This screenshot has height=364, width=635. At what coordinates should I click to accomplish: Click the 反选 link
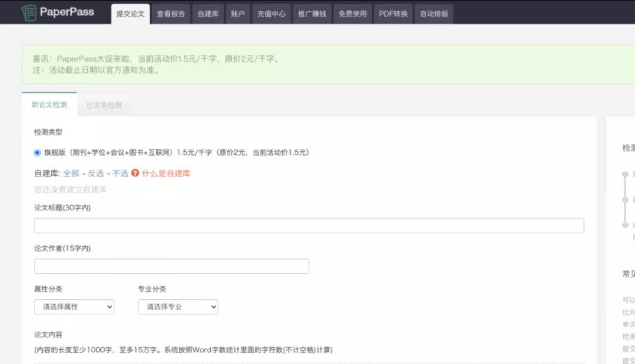[95, 174]
